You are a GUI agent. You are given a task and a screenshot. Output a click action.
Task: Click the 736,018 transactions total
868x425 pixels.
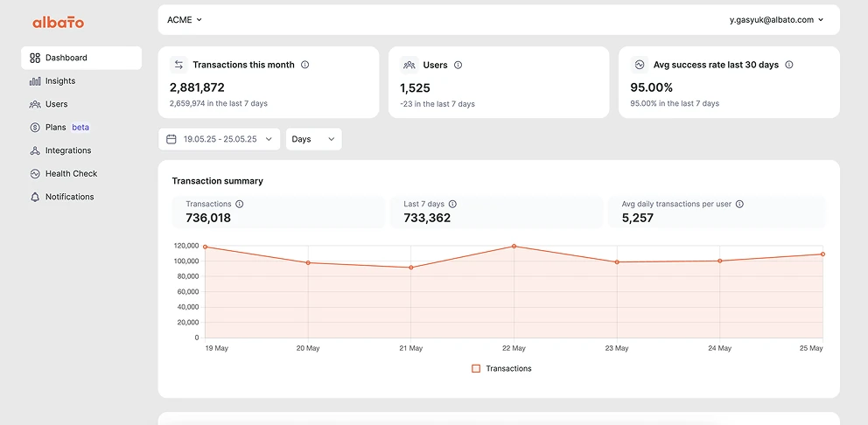208,218
